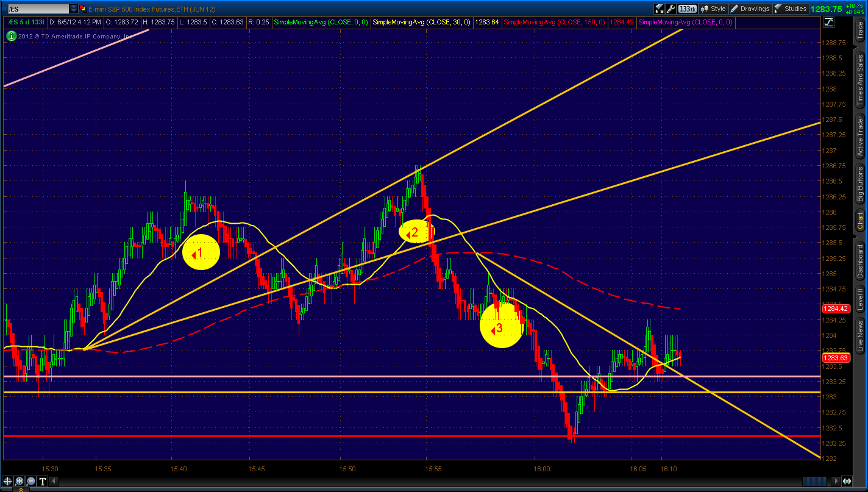Click the flask with arrow quick study icon

tap(660, 9)
